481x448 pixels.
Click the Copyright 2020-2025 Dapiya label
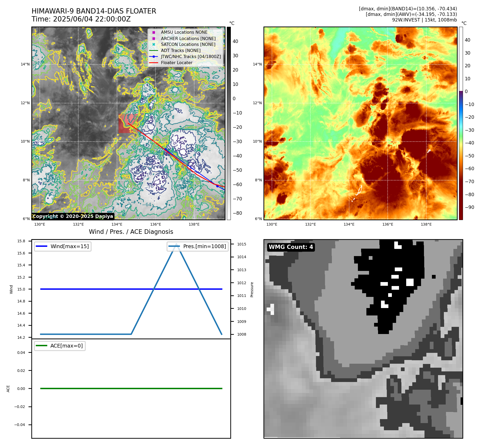tap(73, 216)
